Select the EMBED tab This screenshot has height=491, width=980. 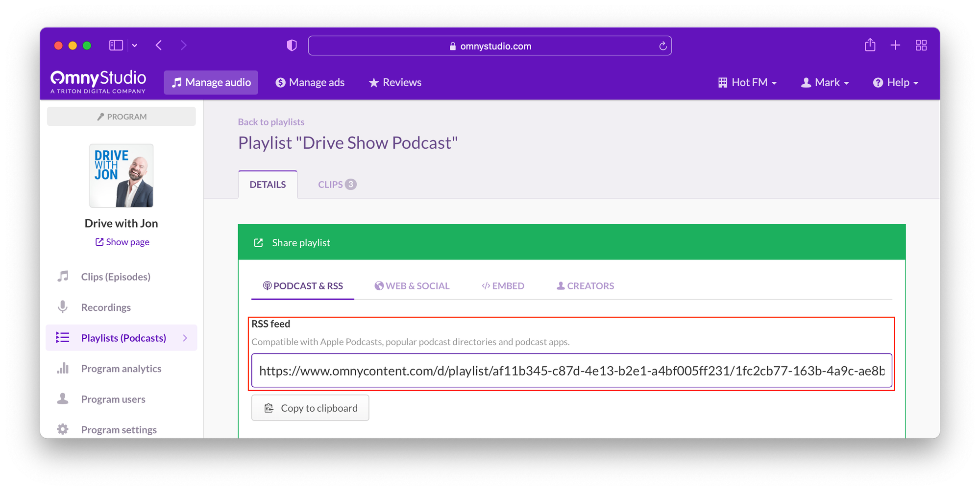coord(503,286)
